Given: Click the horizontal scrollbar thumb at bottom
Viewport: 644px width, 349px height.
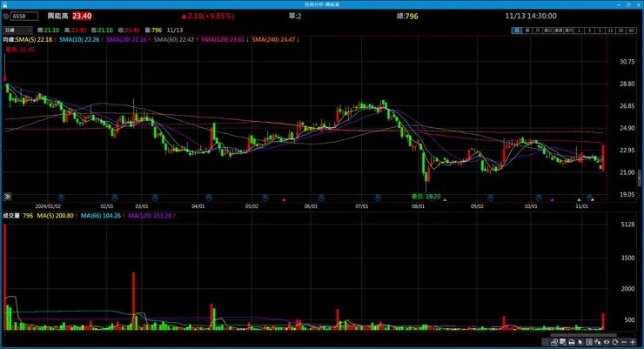Looking at the screenshot, I should [583, 335].
